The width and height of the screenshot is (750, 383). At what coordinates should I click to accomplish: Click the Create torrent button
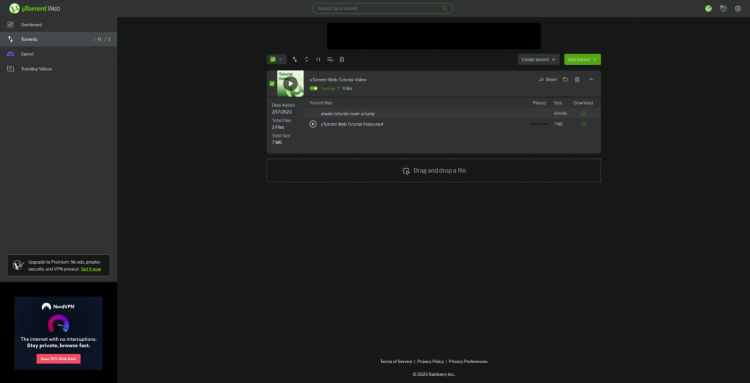coord(539,59)
